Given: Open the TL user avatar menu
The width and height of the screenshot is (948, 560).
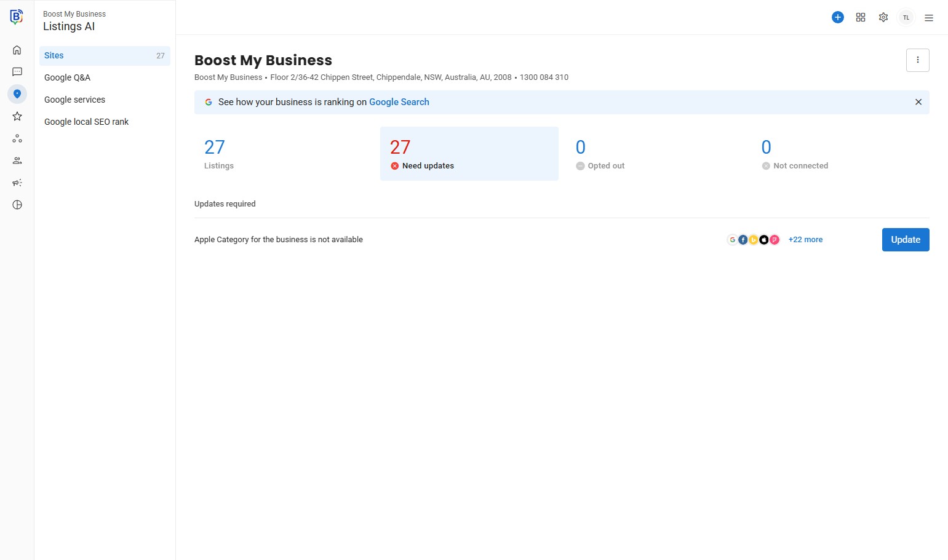Looking at the screenshot, I should (x=906, y=17).
